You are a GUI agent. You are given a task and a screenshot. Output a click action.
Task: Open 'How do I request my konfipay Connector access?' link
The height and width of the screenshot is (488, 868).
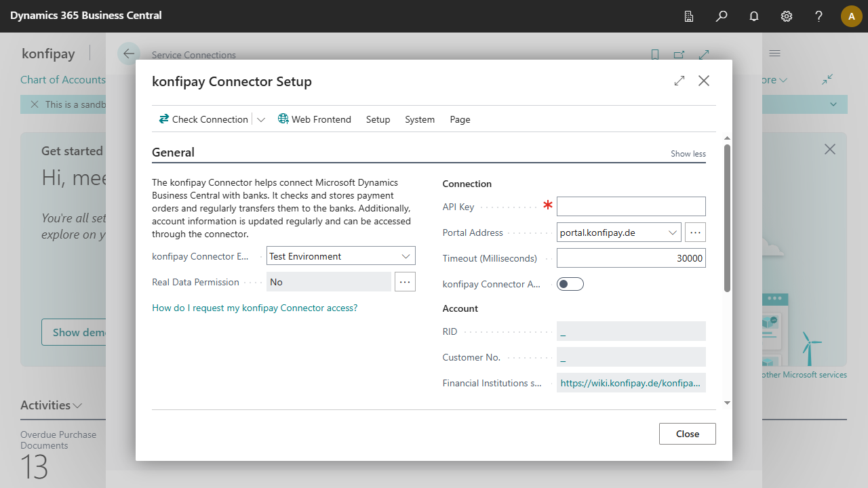254,308
